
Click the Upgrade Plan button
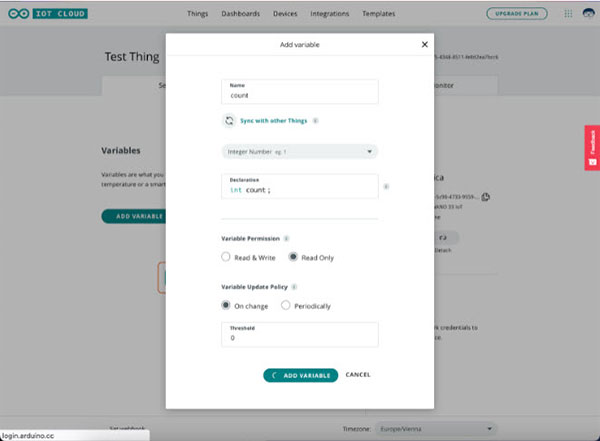(516, 14)
